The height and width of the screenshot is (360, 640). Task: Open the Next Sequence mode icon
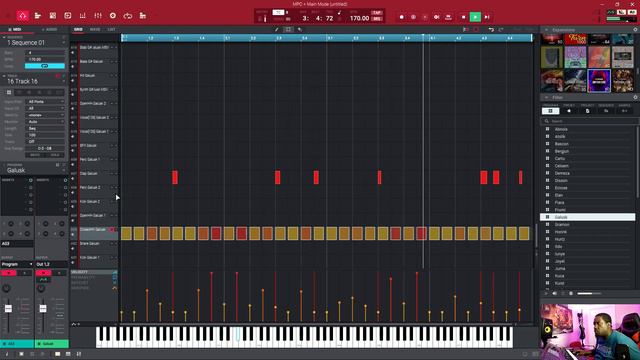pos(143,16)
